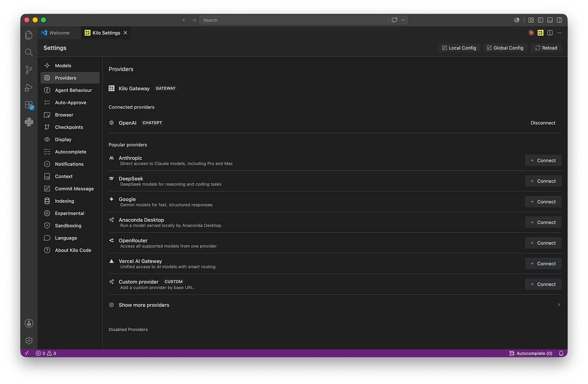The height and width of the screenshot is (384, 588).
Task: Open the Global Config button
Action: point(505,48)
